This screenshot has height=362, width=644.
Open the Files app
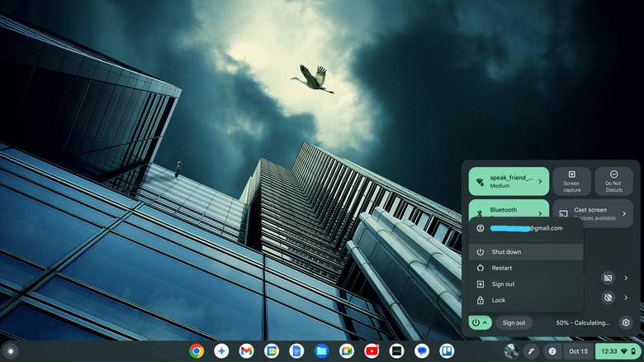pos(321,351)
